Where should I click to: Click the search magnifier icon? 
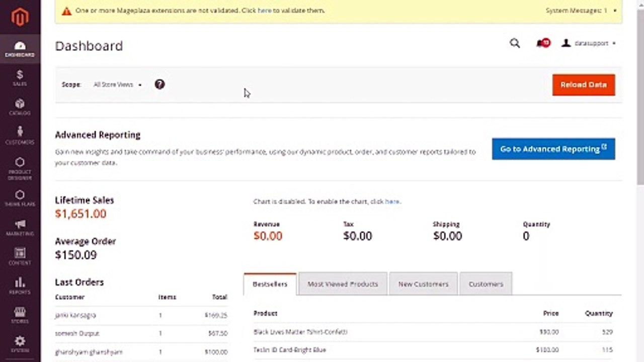(515, 43)
